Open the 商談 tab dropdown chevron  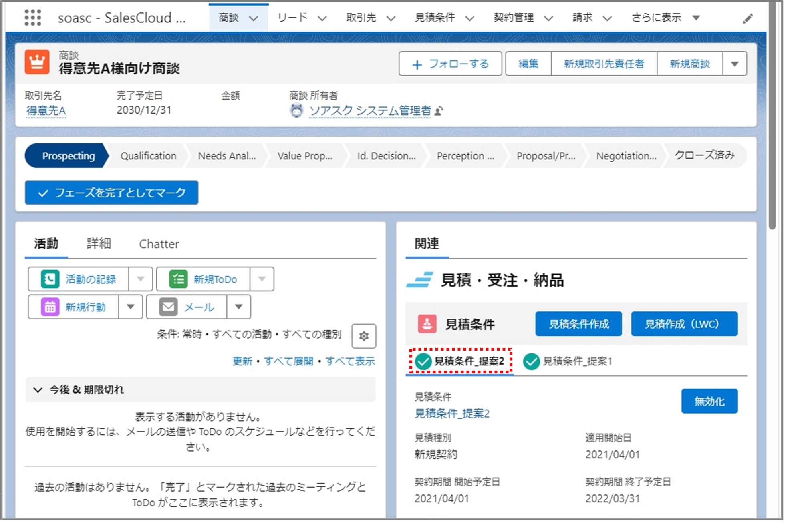(254, 18)
